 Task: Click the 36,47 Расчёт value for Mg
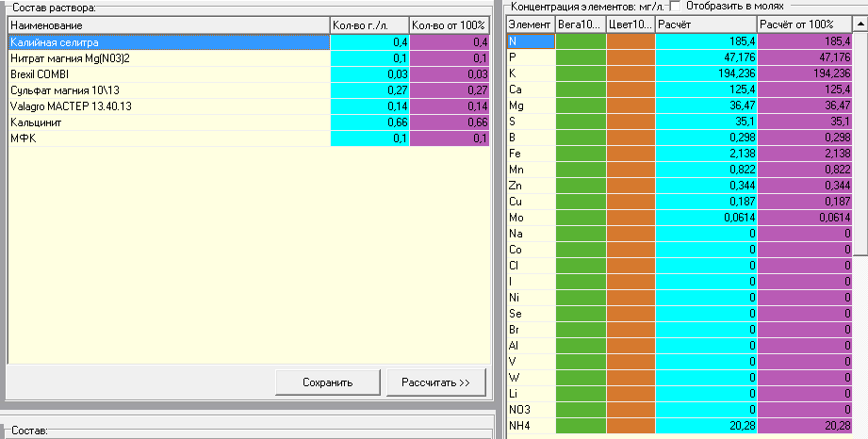706,106
